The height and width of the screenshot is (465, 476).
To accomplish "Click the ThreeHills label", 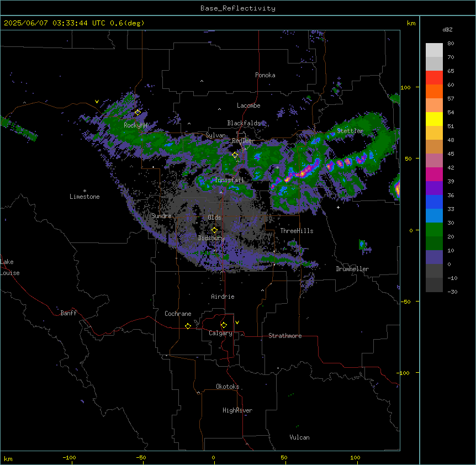I will point(297,231).
